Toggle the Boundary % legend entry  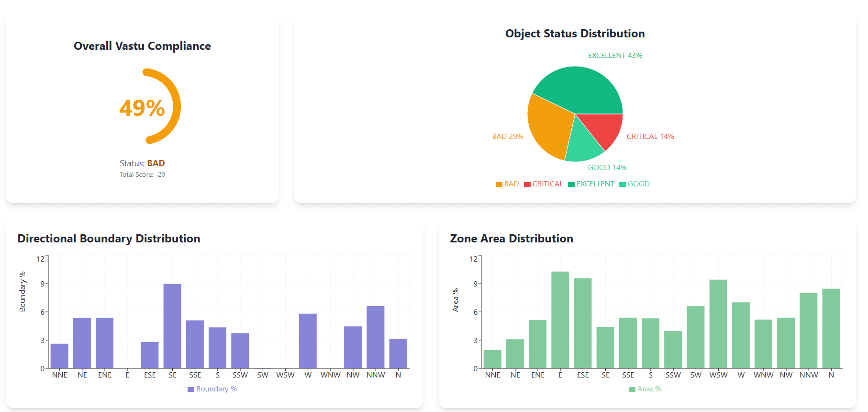pos(212,389)
